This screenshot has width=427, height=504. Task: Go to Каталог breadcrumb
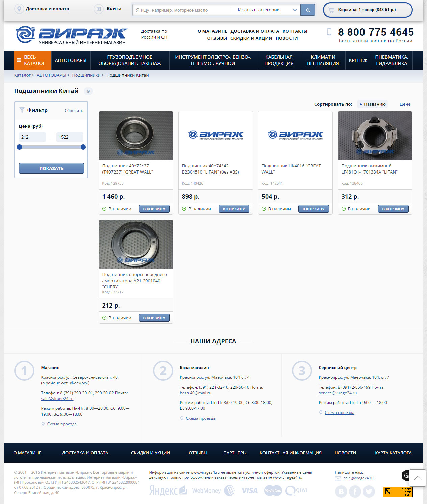(22, 75)
